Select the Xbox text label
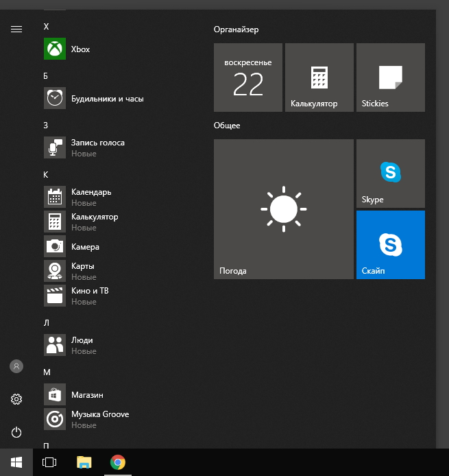The width and height of the screenshot is (449, 476). [80, 49]
